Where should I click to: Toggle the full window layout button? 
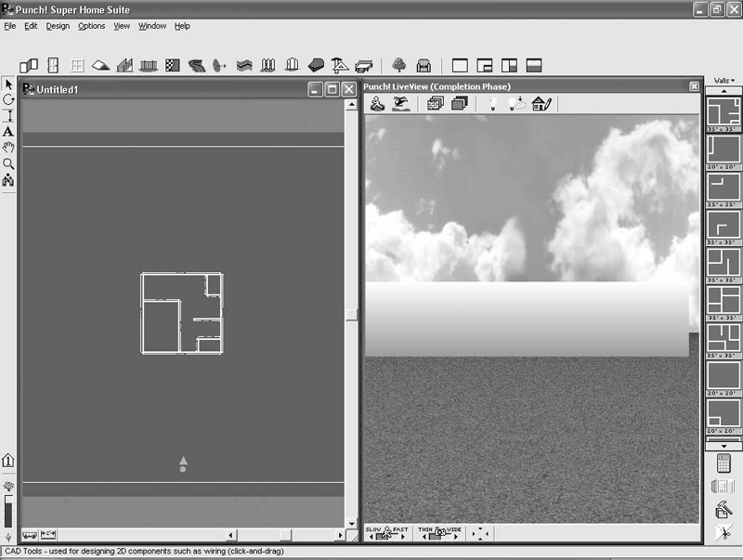(460, 65)
